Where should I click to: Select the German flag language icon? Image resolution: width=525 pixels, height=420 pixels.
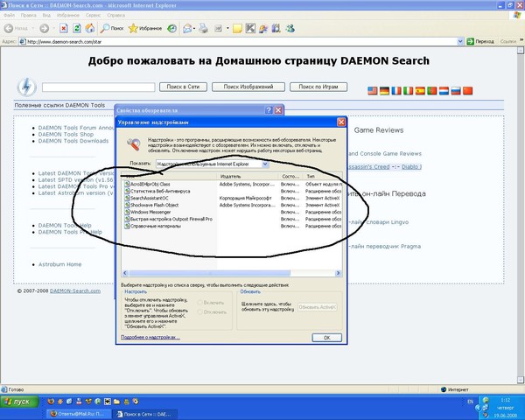[x=384, y=90]
